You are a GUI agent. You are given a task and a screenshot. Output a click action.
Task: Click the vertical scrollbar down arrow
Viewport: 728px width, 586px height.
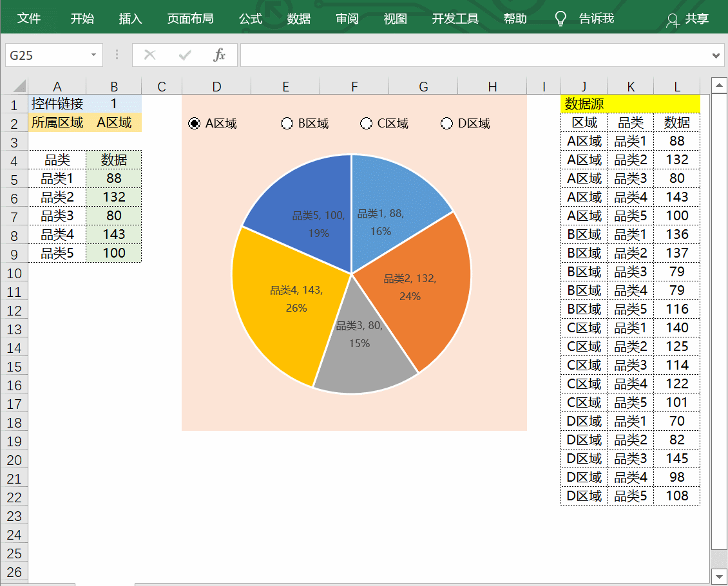[719, 577]
